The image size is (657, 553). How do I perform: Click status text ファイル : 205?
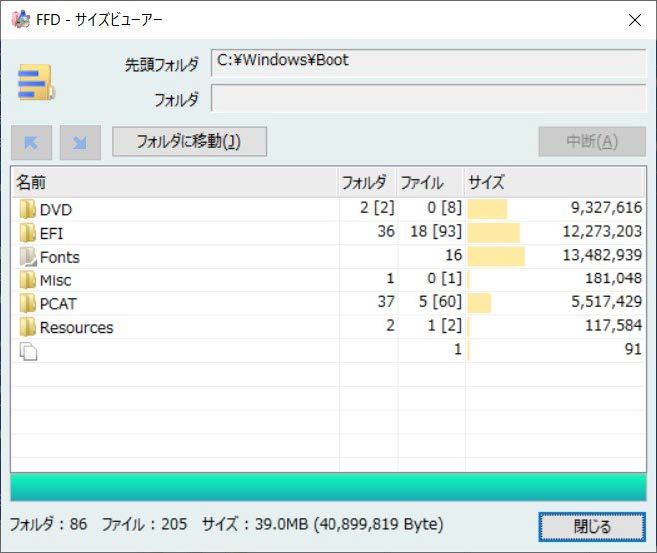tap(145, 524)
